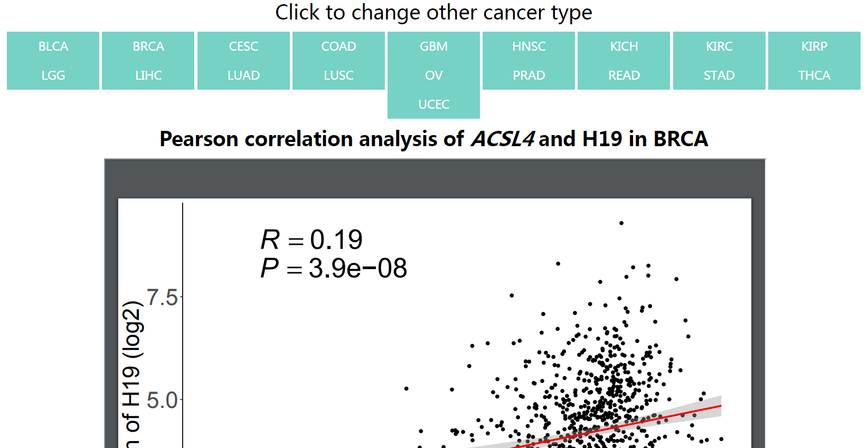Choose the OV cancer type

[433, 75]
